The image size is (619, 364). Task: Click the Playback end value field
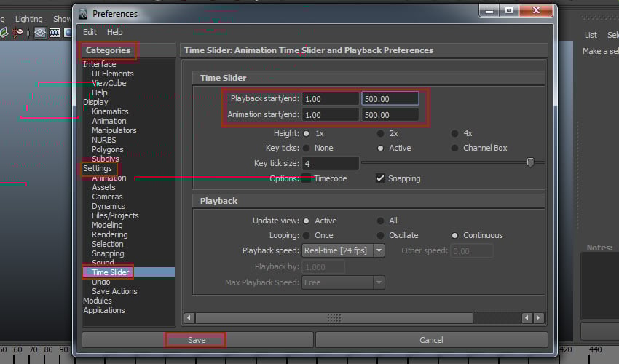[390, 98]
